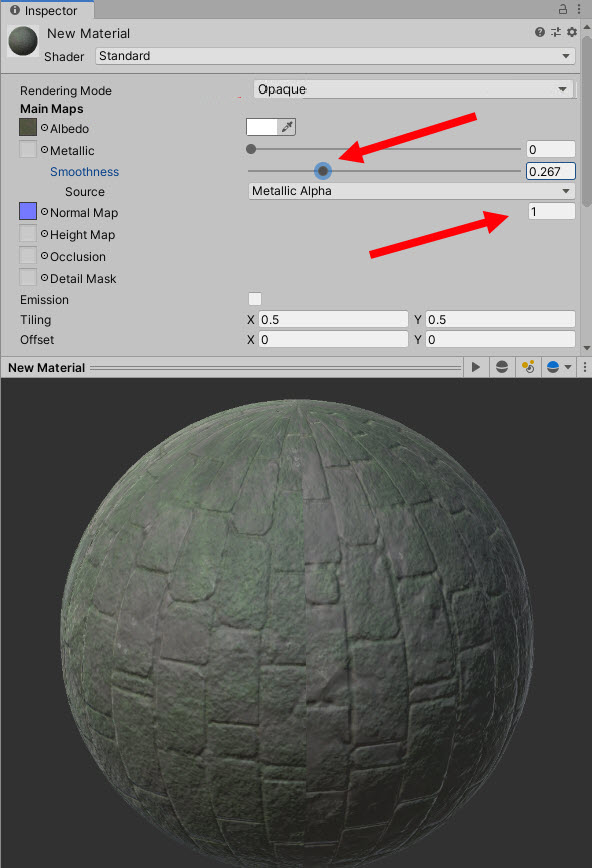Click the Smoothness label
The height and width of the screenshot is (868, 592).
click(84, 172)
